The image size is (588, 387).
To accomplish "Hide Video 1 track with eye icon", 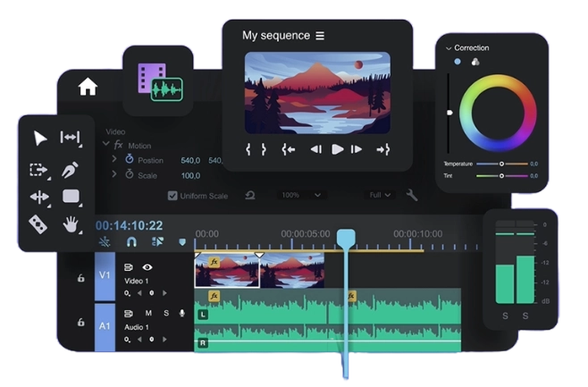I will coord(147,267).
